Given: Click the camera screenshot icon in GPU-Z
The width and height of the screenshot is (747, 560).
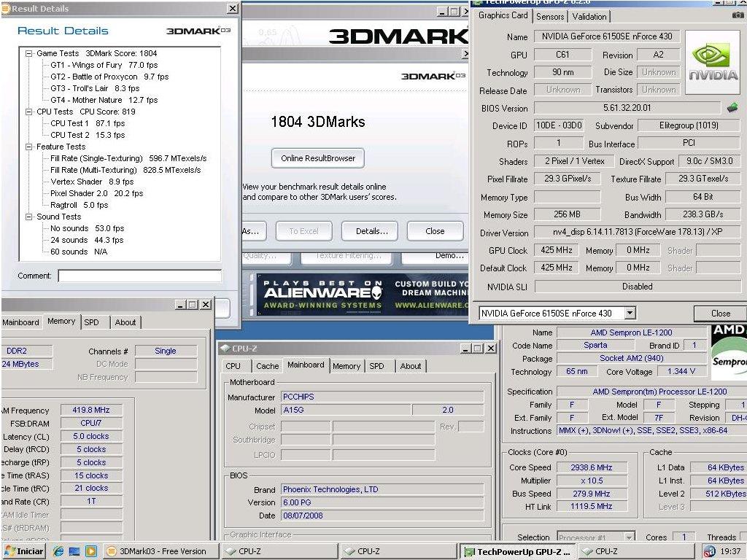Looking at the screenshot, I should point(738,16).
